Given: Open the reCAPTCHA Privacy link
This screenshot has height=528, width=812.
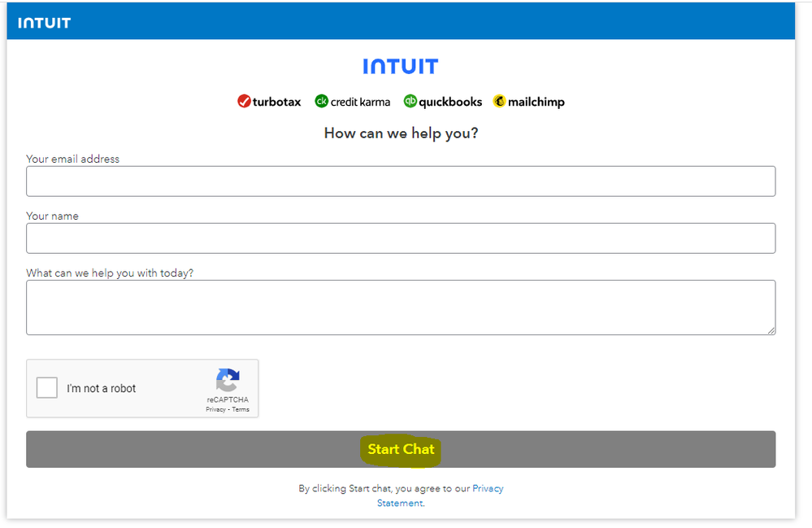Looking at the screenshot, I should tap(215, 409).
